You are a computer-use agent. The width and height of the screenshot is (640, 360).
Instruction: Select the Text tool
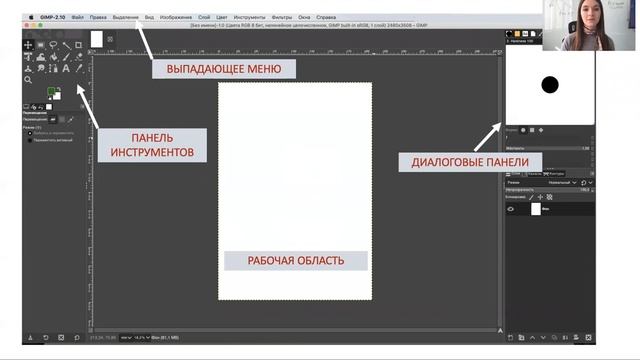66,69
